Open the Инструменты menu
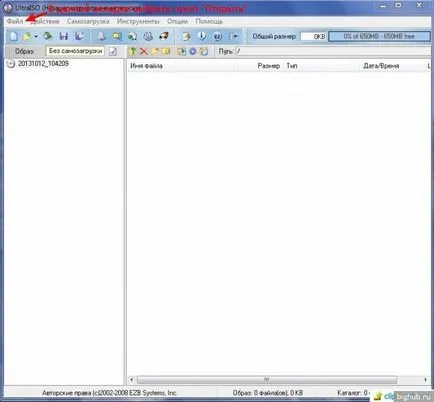The width and height of the screenshot is (434, 402). 138,21
